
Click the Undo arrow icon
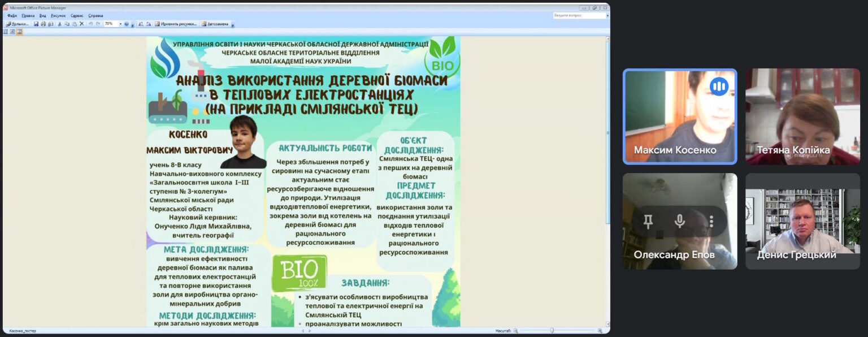click(x=90, y=24)
